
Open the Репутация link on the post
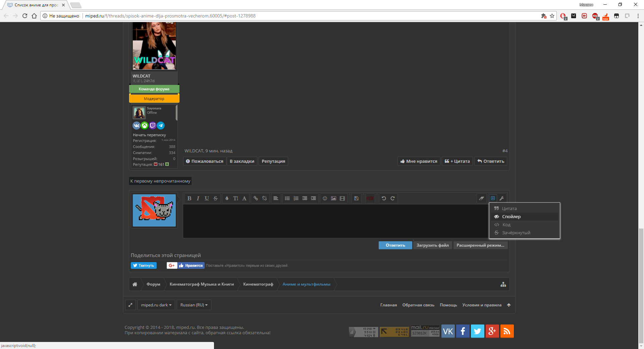click(x=273, y=161)
